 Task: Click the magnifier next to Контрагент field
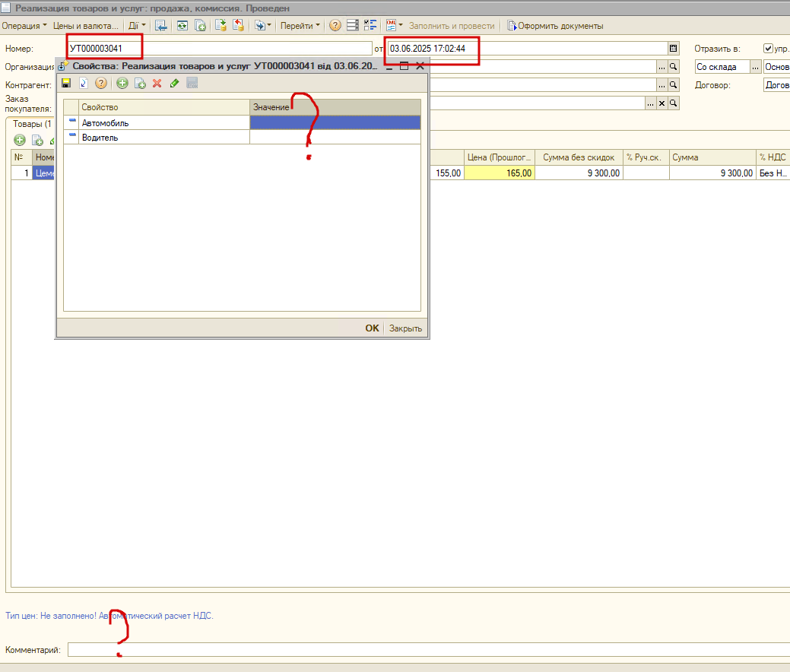click(673, 84)
